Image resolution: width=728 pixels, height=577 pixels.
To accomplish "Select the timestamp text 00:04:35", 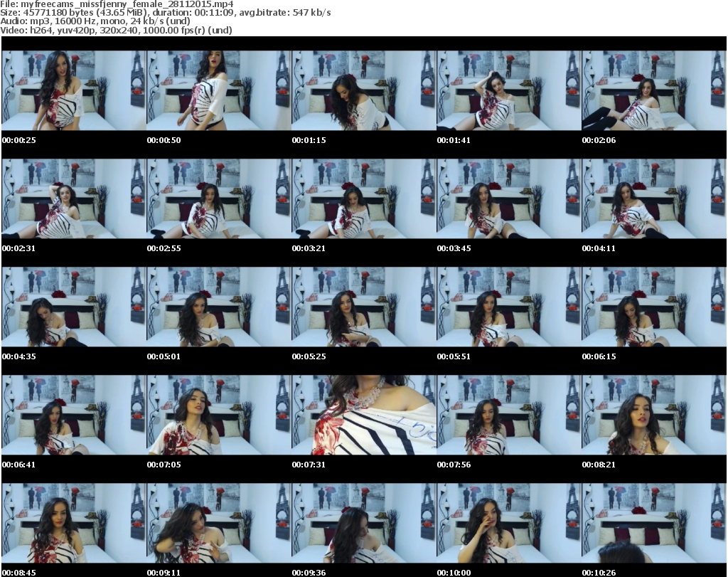I will point(19,356).
